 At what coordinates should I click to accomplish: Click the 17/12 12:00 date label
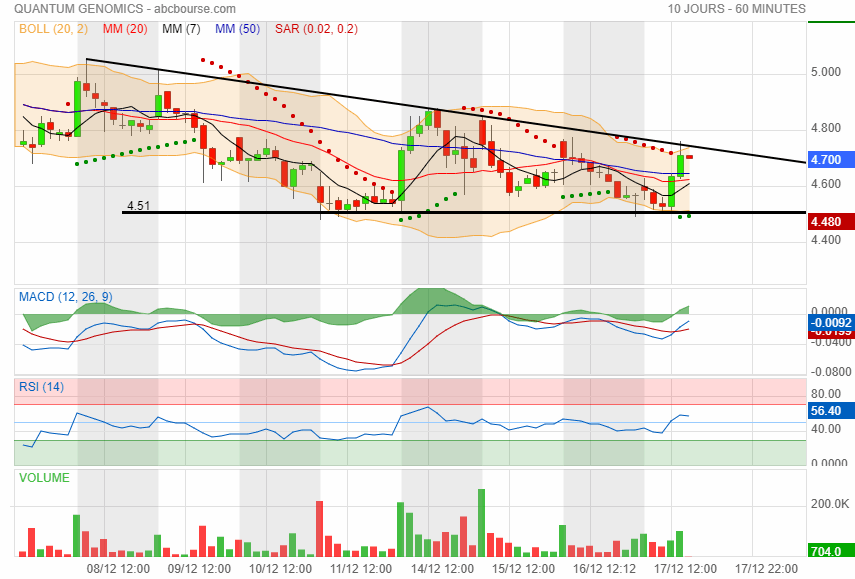685,569
